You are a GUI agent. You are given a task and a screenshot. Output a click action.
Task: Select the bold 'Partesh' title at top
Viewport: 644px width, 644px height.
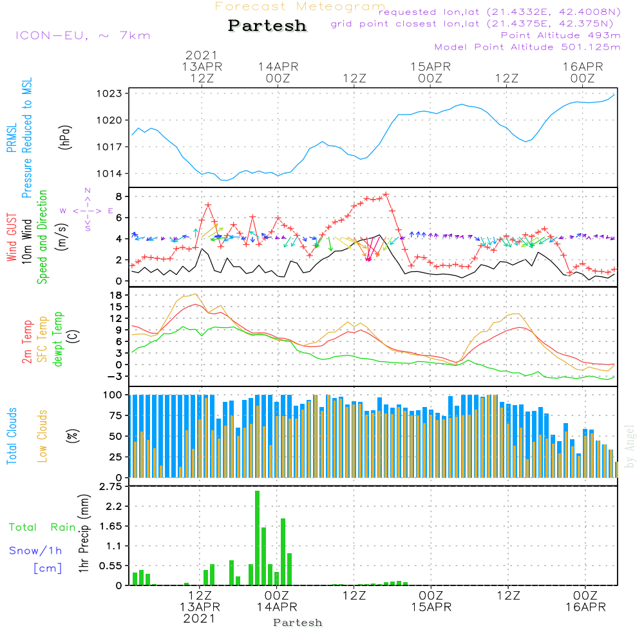[x=267, y=26]
